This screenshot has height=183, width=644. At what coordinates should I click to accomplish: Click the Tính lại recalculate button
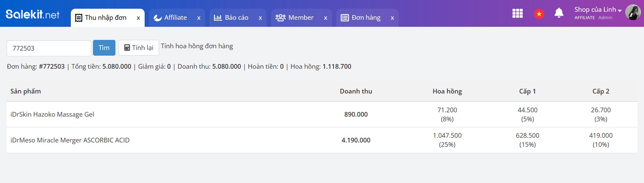(139, 48)
